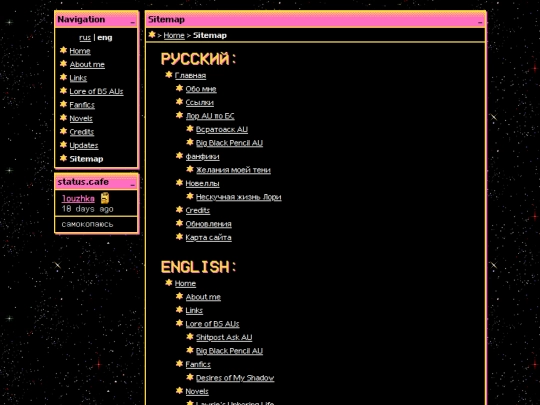Open Updates in the Navigation panel
This screenshot has width=540, height=405.
(x=84, y=145)
